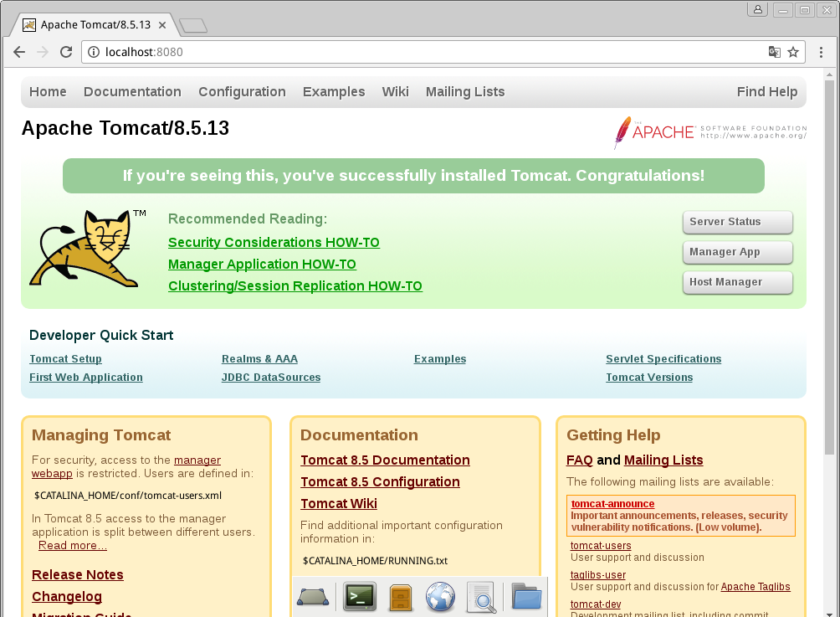The image size is (840, 617).
Task: Click the browser forward arrow
Action: click(x=43, y=52)
